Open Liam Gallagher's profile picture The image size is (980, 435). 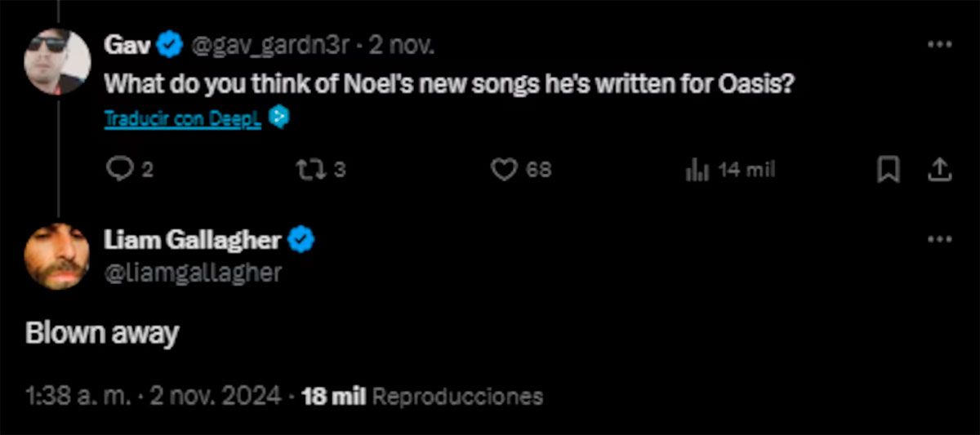tap(57, 256)
